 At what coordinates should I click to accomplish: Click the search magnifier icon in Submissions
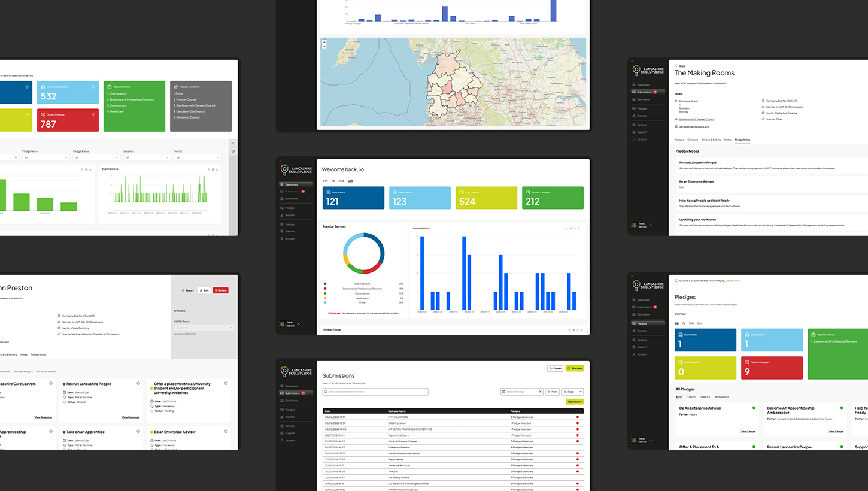click(326, 392)
